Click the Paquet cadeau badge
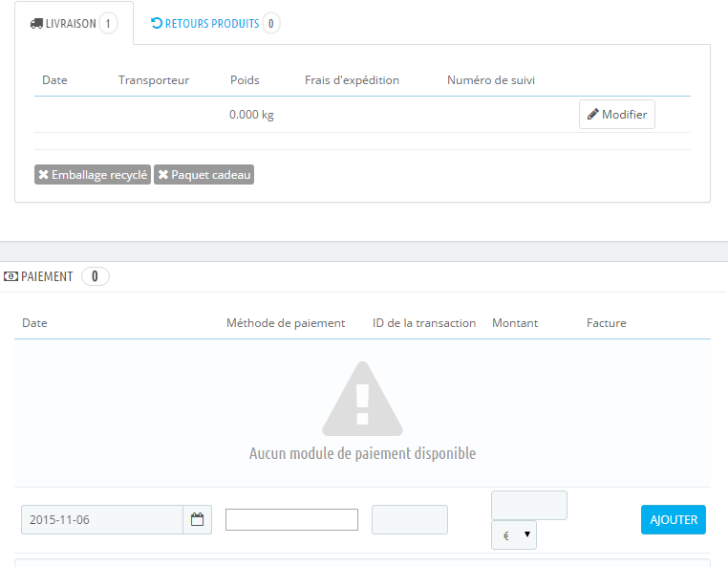The height and width of the screenshot is (567, 728). (x=203, y=175)
